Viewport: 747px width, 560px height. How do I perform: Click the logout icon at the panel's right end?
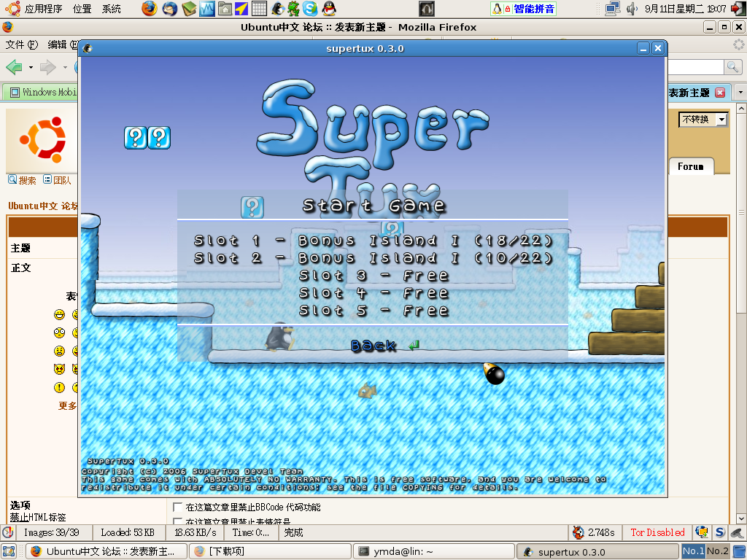point(738,9)
